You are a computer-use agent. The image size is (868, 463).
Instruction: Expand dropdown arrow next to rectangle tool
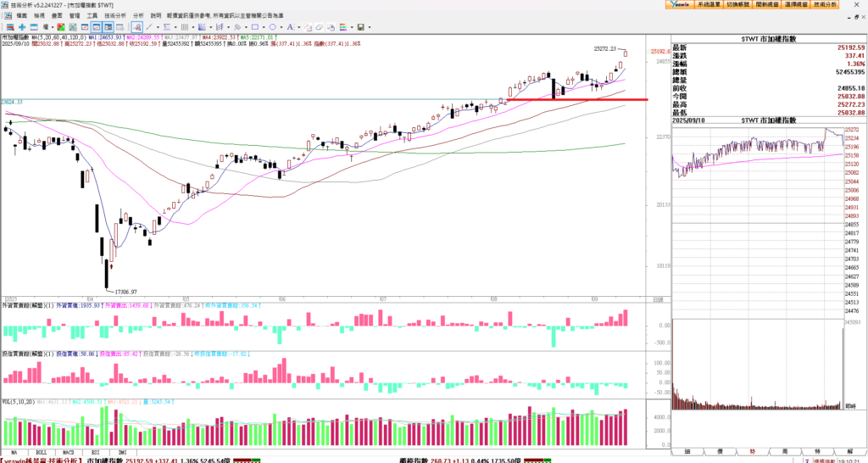pyautogui.click(x=262, y=27)
